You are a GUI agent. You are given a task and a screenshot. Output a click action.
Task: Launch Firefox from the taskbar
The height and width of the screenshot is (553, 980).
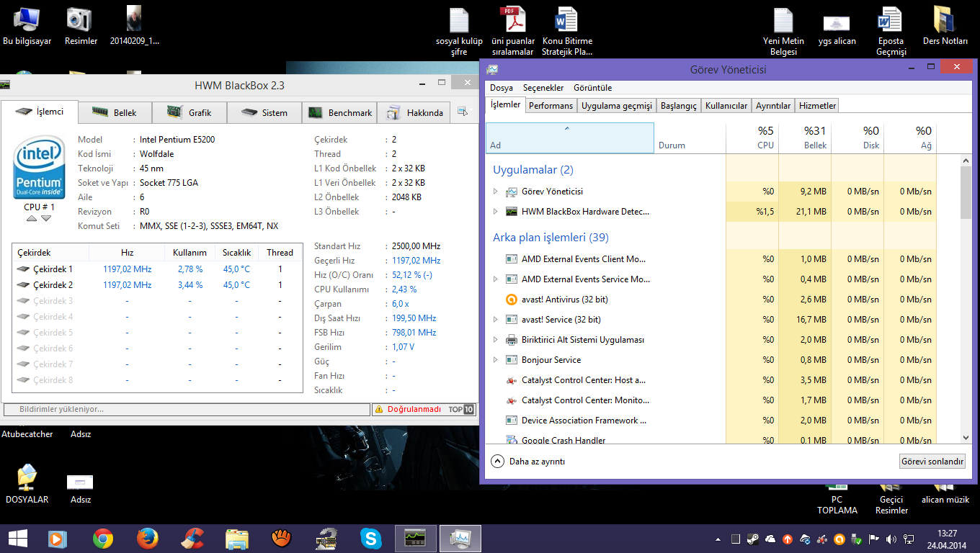[x=148, y=539]
